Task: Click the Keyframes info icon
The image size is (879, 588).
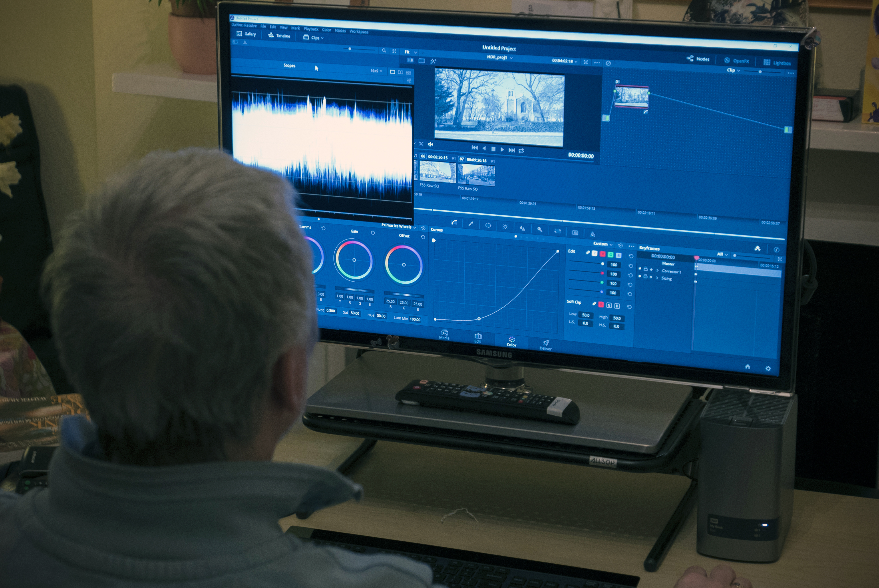Action: click(777, 249)
